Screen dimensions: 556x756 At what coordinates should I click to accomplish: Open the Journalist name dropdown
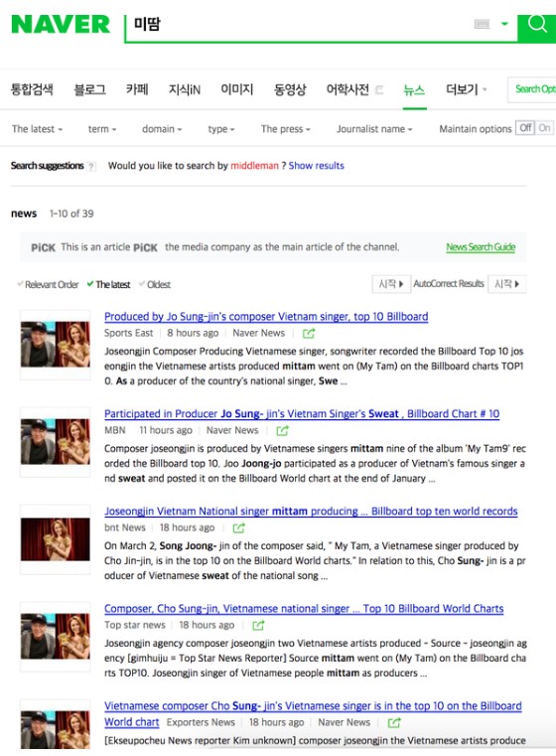pyautogui.click(x=374, y=129)
